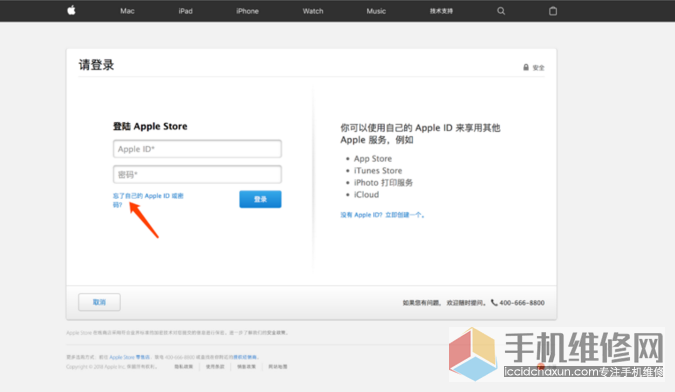Click the App Store list item
The height and width of the screenshot is (392, 675).
373,159
